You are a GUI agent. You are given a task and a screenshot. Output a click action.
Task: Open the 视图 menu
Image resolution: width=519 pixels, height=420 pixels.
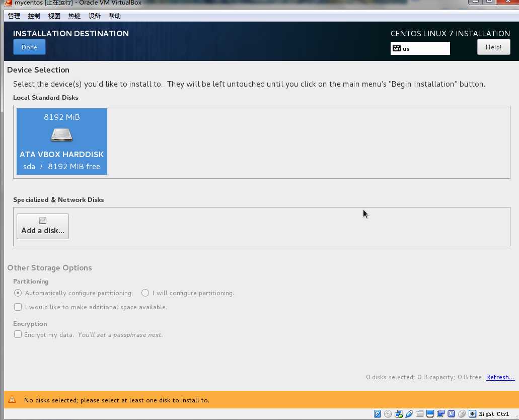(54, 16)
